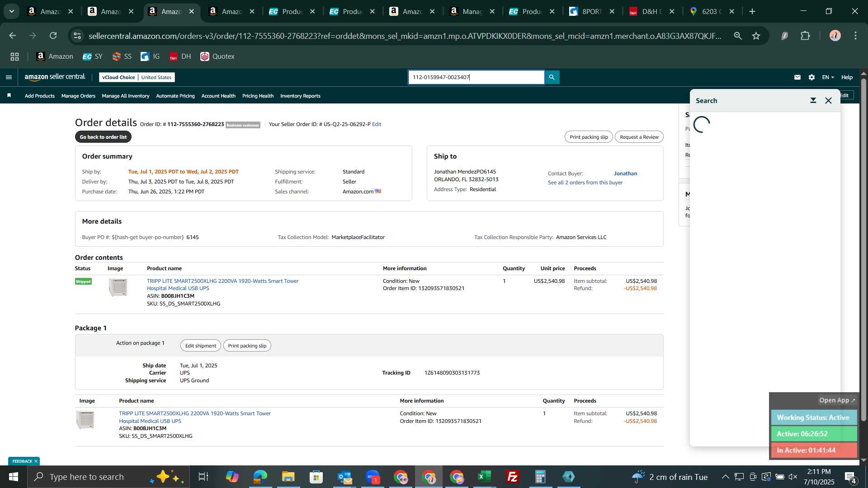
Task: Close the FEEDBACK tab with its X
Action: [36, 461]
